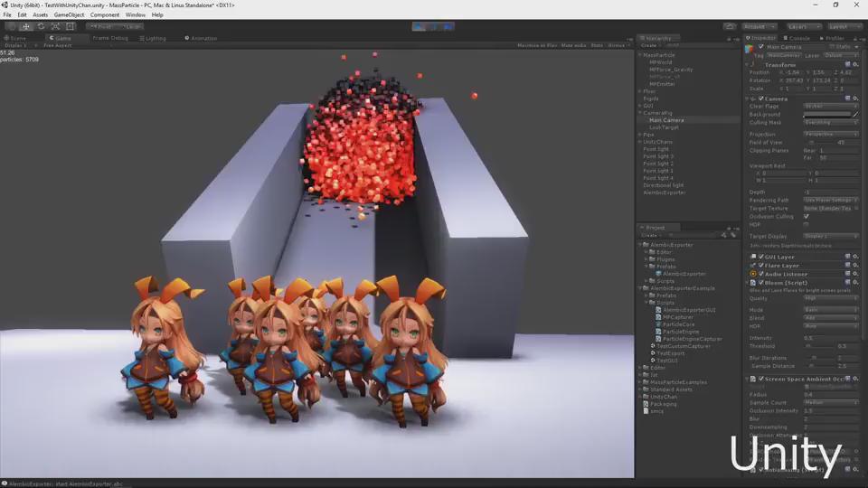This screenshot has height=488, width=868.
Task: Open Camera component gear settings
Action: click(855, 99)
